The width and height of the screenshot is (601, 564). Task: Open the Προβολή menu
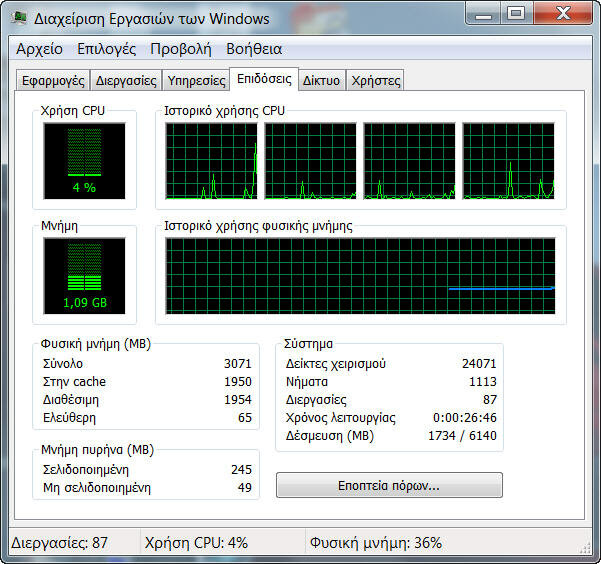click(181, 49)
